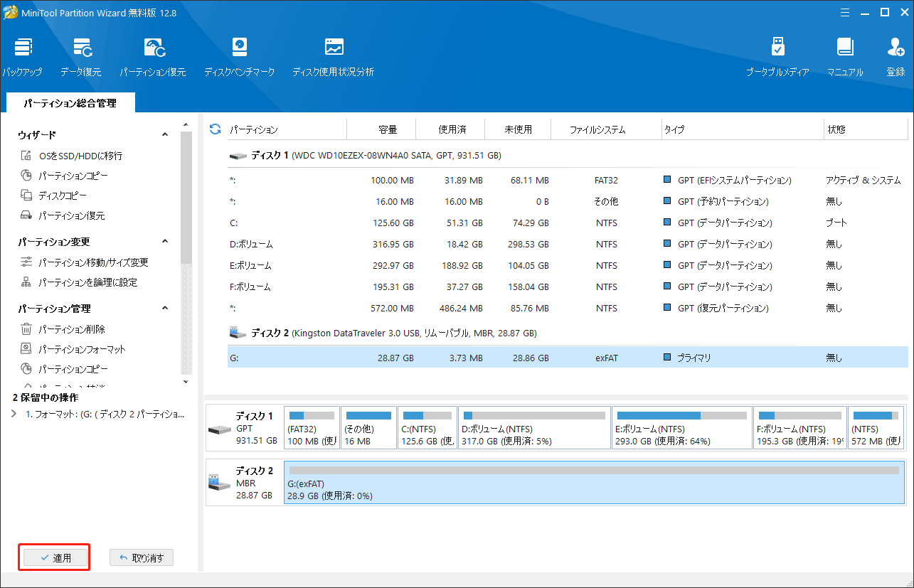Open the マニュアル
This screenshot has width=914, height=588.
tap(844, 57)
